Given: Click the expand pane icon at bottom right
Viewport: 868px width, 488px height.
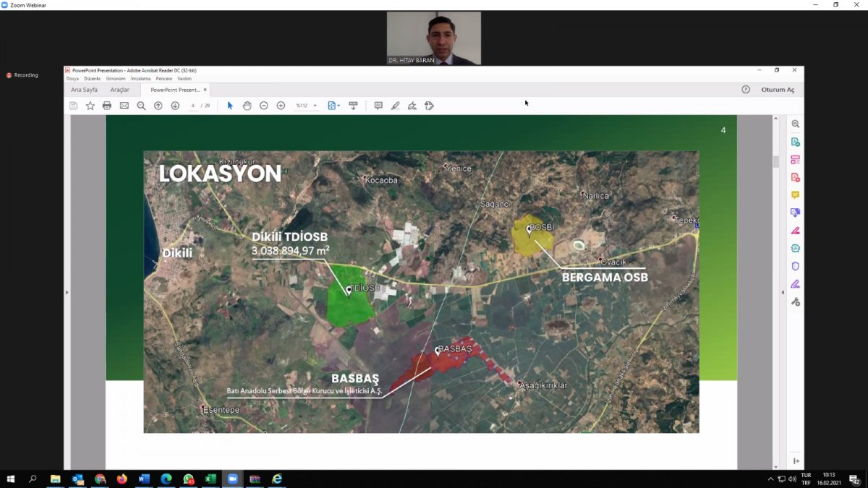Looking at the screenshot, I should coord(796,461).
